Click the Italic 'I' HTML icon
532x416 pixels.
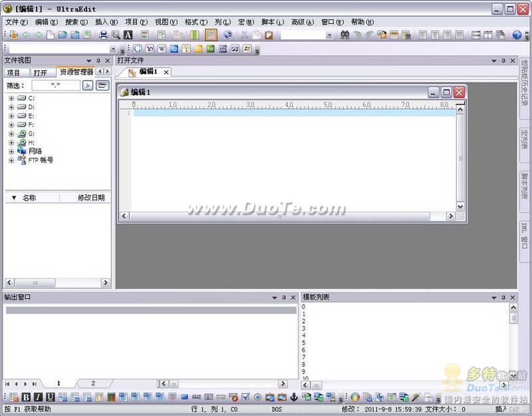[x=39, y=397]
